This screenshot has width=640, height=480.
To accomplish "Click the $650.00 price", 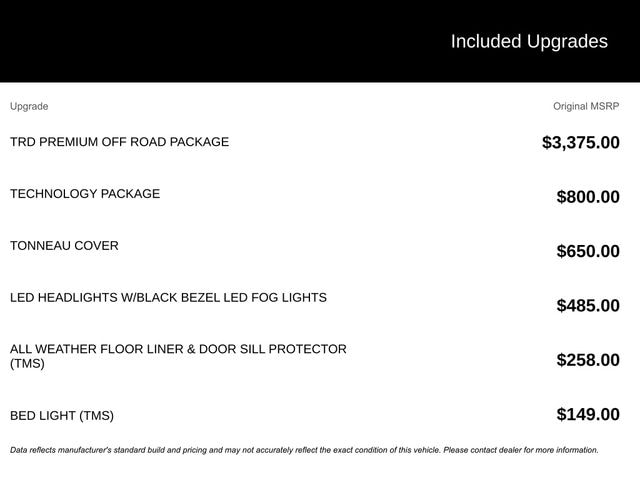I will point(587,251).
